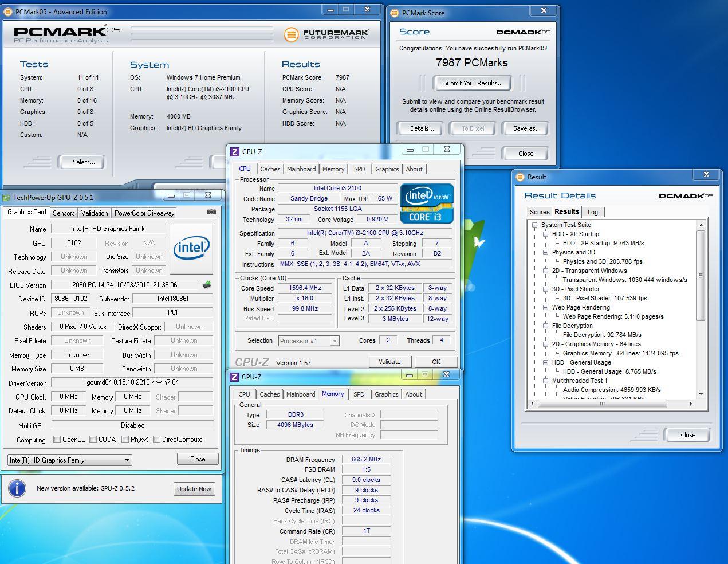The image size is (728, 564).
Task: Click the GPU-Z BIOS Version field
Action: 125,285
